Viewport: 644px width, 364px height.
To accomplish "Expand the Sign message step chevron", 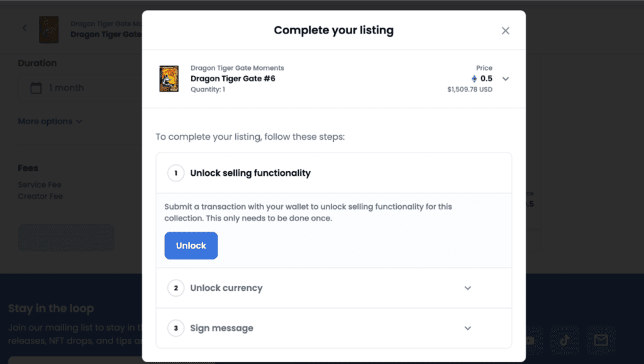I will (x=467, y=328).
